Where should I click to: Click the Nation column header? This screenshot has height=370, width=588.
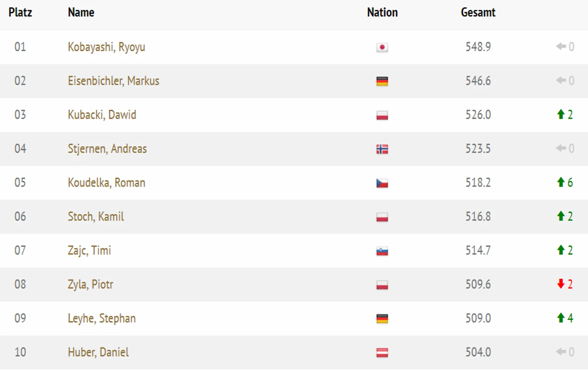(382, 12)
